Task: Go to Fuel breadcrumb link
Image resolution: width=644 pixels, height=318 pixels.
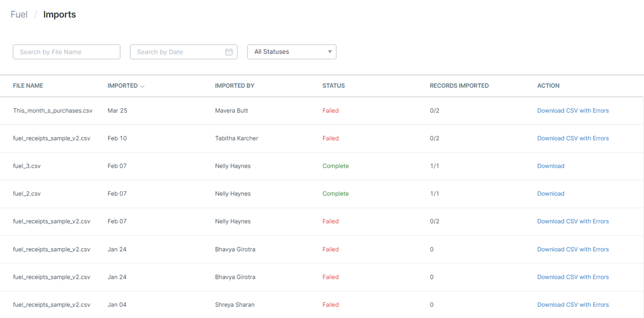Action: pyautogui.click(x=19, y=15)
